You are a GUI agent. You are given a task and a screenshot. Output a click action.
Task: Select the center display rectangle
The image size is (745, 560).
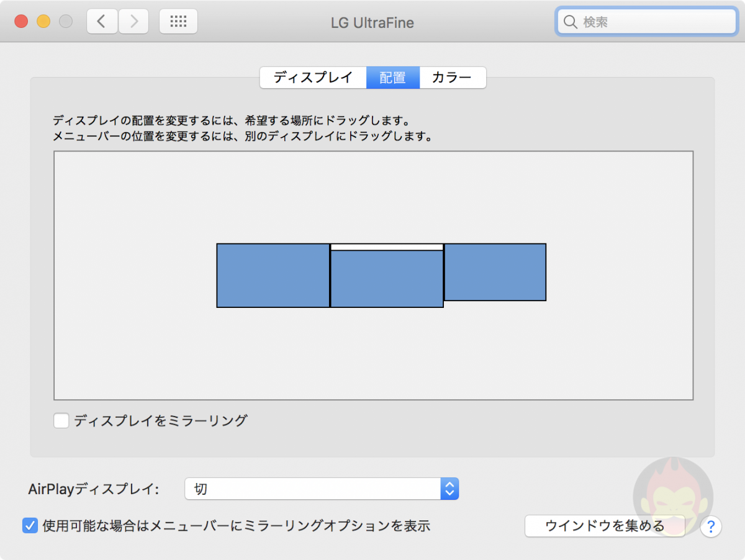(386, 279)
